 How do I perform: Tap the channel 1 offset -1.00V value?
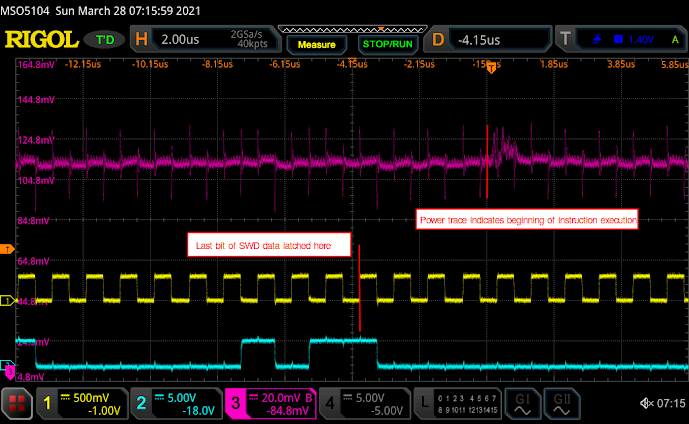[104, 411]
